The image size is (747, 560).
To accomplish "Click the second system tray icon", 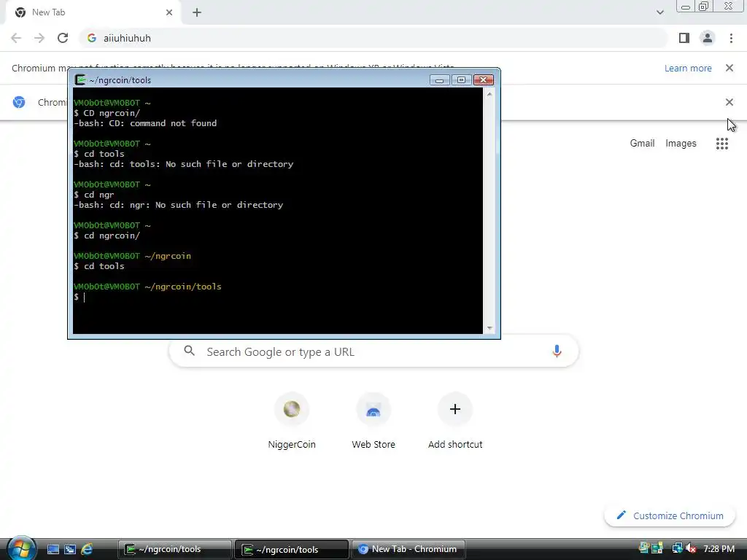I will (657, 548).
